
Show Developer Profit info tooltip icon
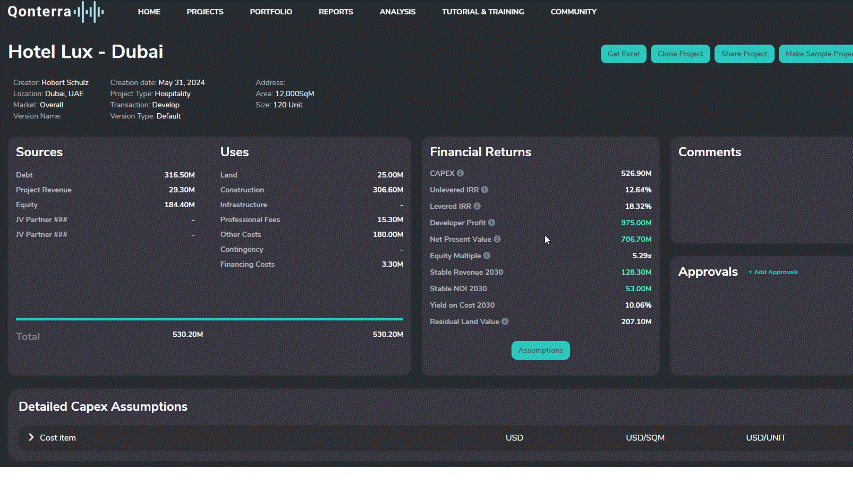(491, 223)
